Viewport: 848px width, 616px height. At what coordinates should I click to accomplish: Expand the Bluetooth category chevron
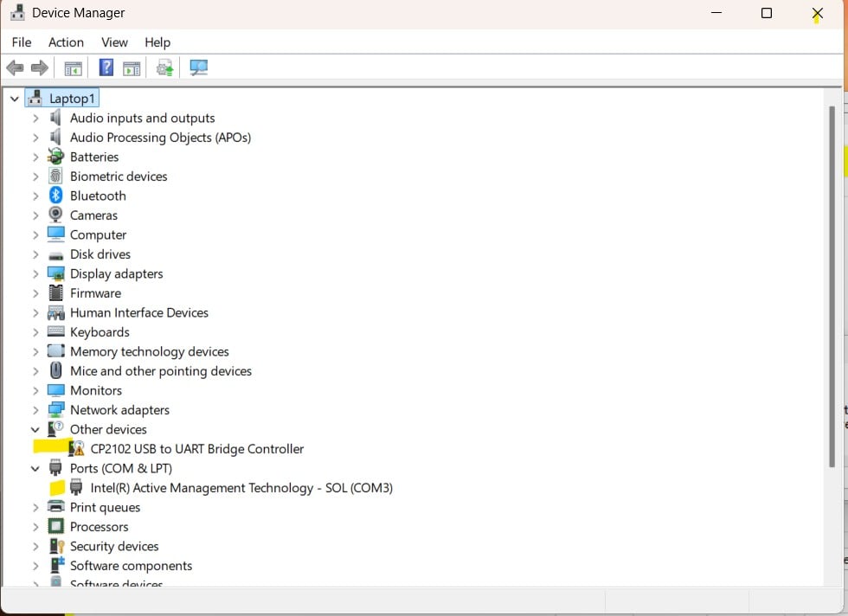[x=35, y=196]
